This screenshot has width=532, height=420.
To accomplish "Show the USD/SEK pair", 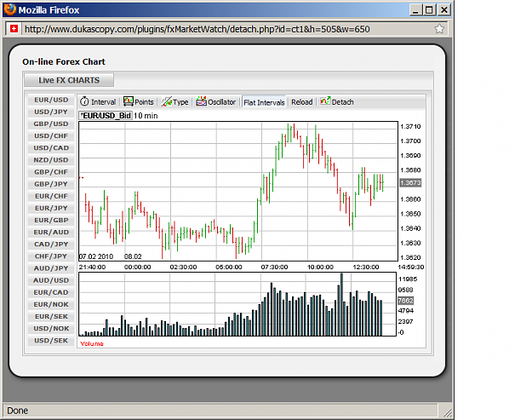I will coord(51,341).
